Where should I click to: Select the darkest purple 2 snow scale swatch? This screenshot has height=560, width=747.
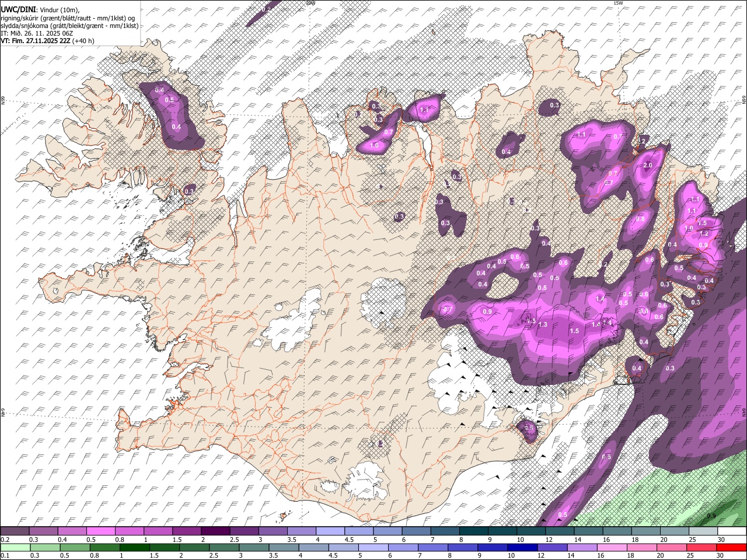click(215, 531)
